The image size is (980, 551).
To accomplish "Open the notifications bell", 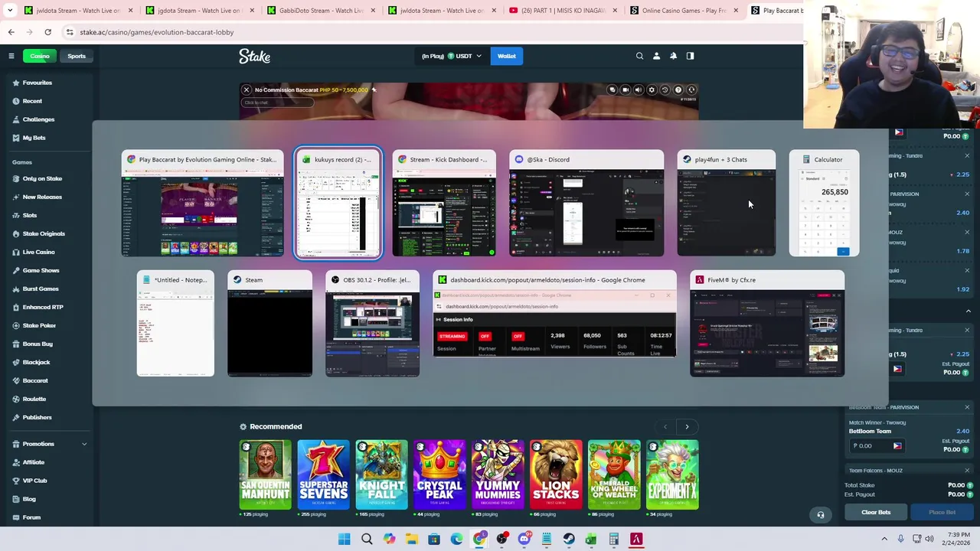I will coord(673,56).
